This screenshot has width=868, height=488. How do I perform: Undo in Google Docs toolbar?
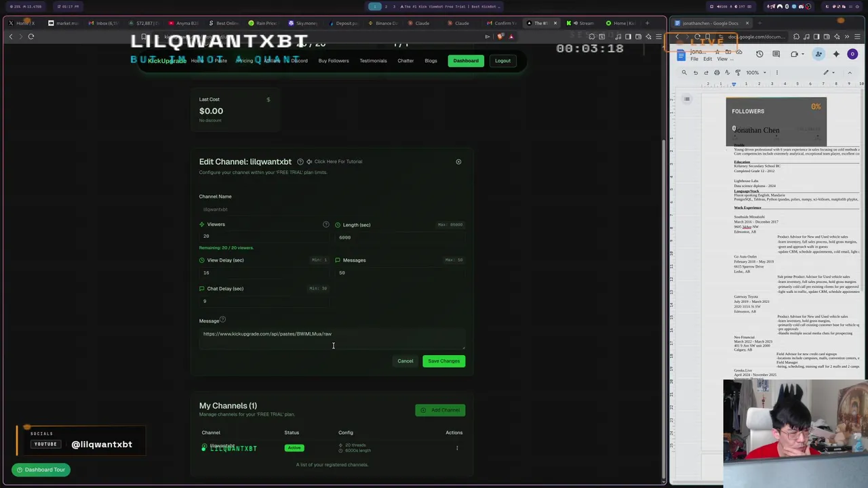[x=695, y=73]
